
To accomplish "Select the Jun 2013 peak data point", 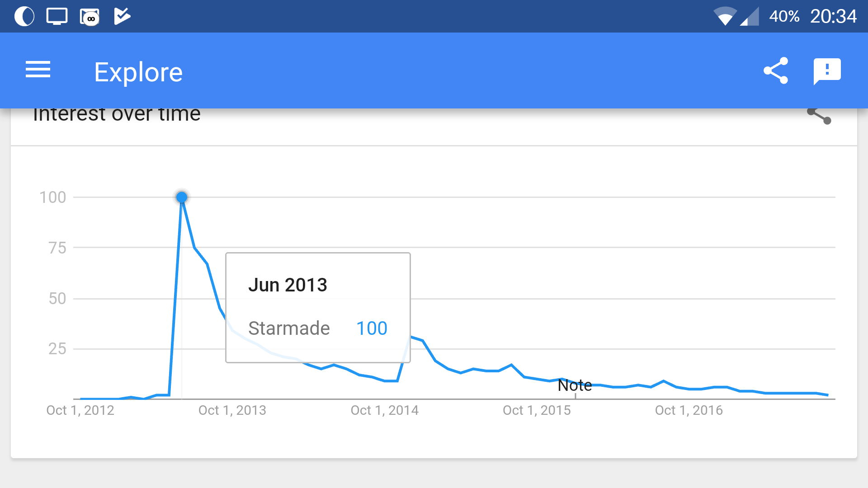I will 182,197.
